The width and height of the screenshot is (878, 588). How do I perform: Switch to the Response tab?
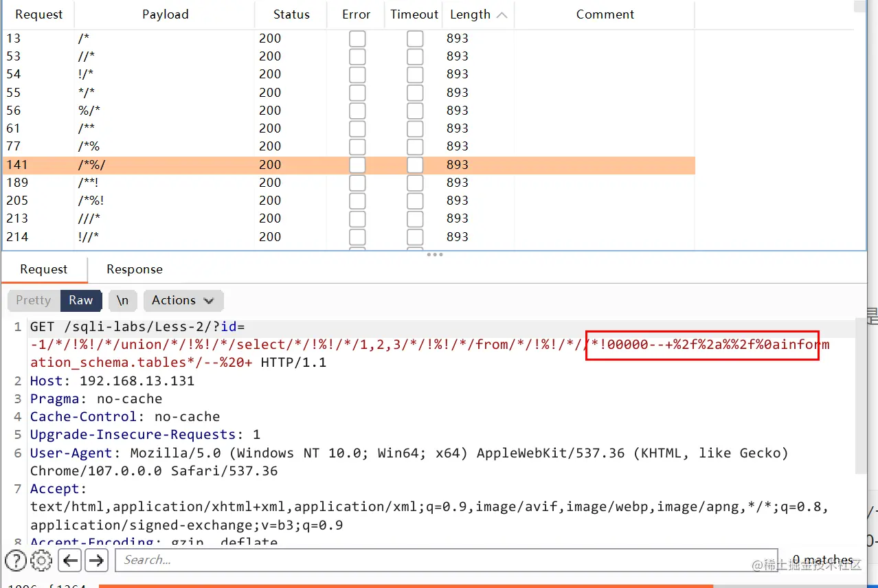click(135, 269)
